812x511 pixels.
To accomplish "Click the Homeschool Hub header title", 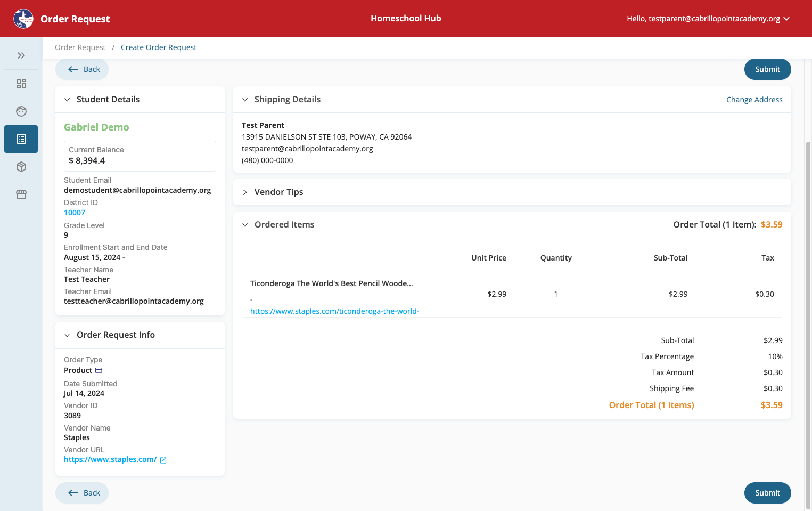I will click(406, 18).
